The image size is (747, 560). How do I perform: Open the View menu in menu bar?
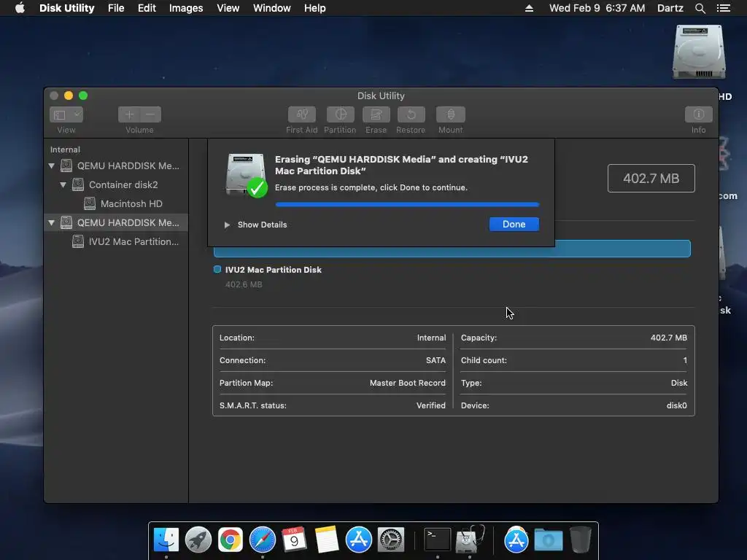pyautogui.click(x=228, y=8)
